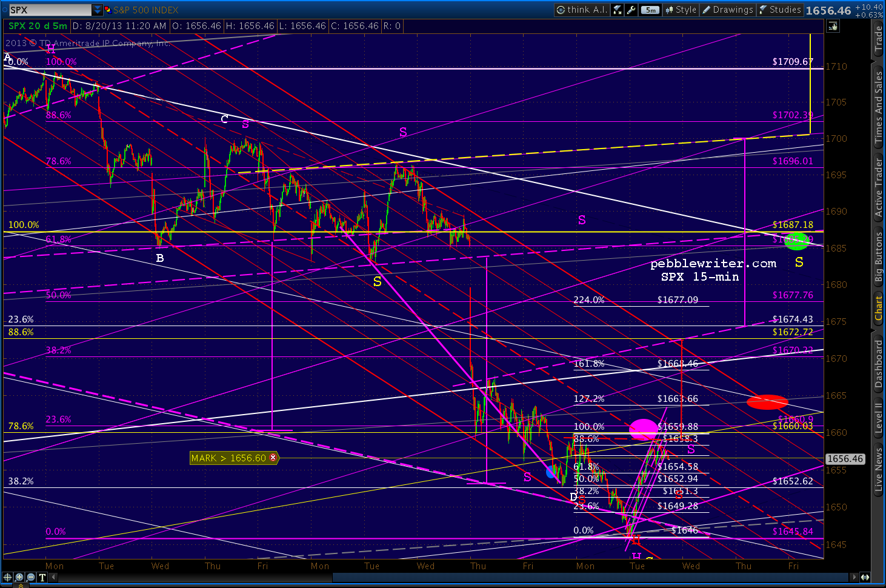The width and height of the screenshot is (886, 588).
Task: Click the small circle icon left of symbol box
Action: point(4,10)
